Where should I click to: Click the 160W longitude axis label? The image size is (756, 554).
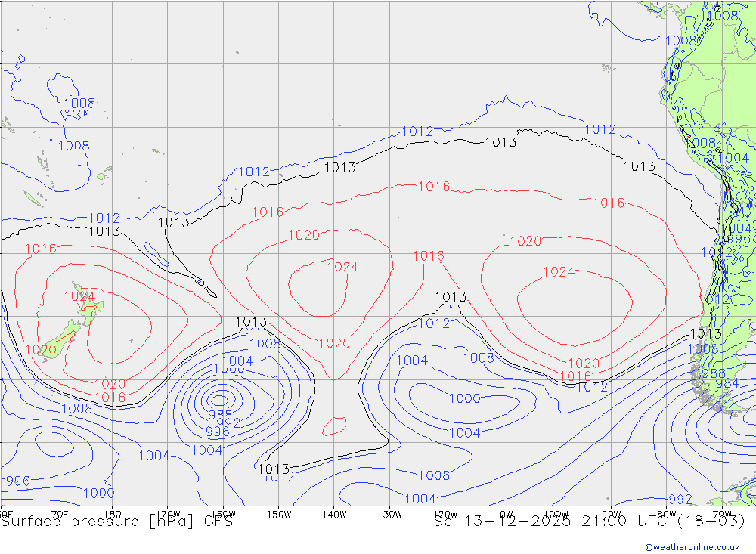click(x=223, y=515)
